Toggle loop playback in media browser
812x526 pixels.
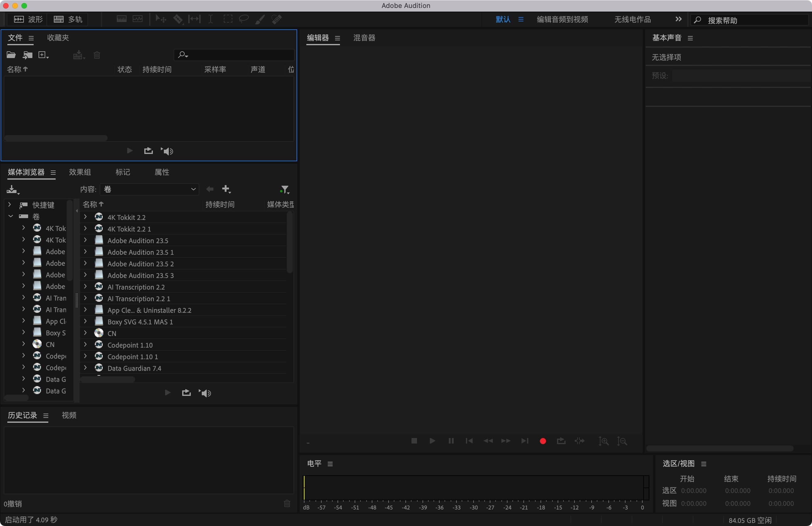(186, 393)
